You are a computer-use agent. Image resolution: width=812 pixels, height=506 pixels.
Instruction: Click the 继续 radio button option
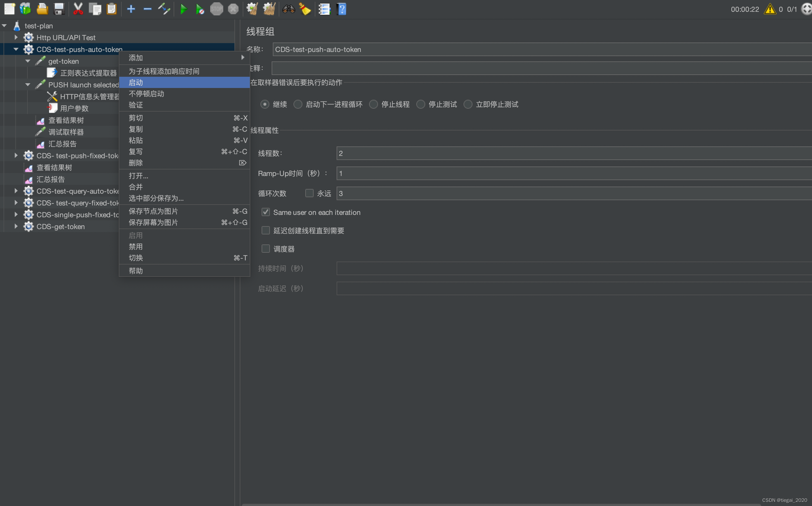coord(265,104)
